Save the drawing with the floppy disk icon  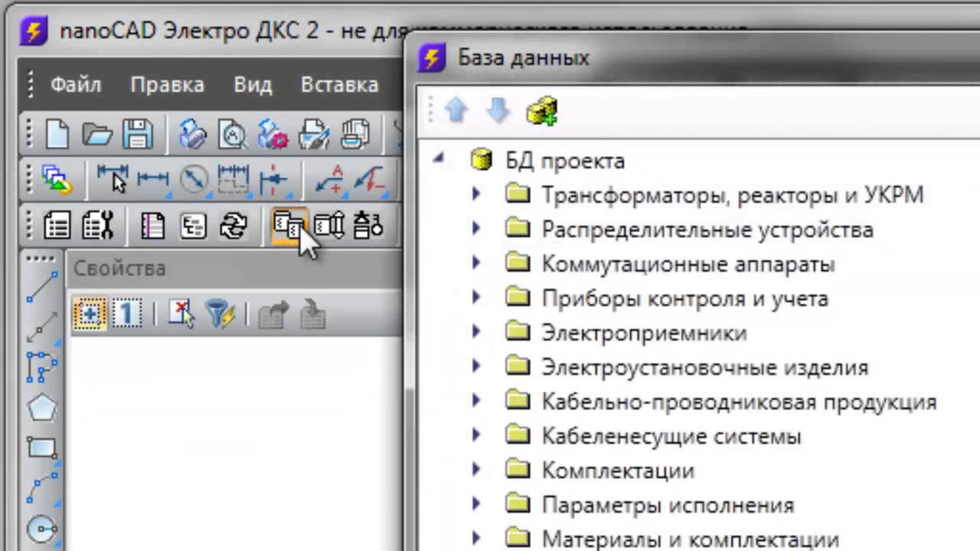138,134
